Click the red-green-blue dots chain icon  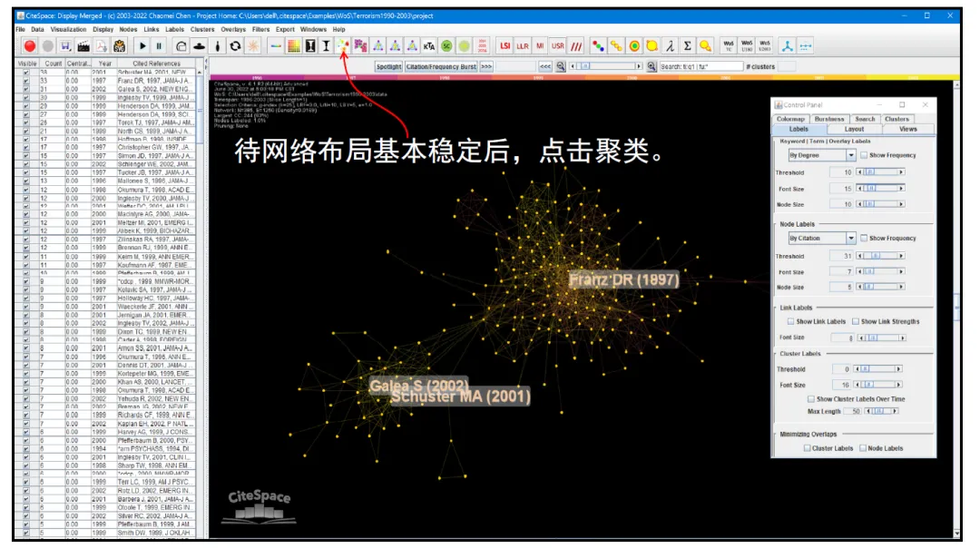click(x=598, y=45)
